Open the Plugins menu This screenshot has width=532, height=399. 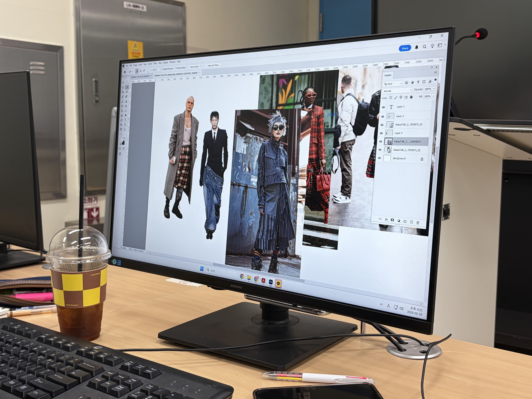pos(166,62)
